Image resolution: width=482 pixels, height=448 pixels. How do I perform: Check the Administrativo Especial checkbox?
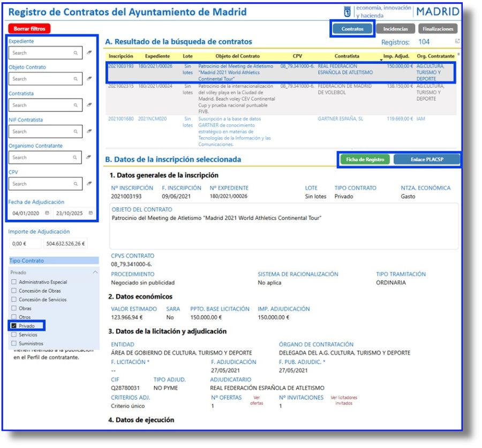click(x=14, y=282)
